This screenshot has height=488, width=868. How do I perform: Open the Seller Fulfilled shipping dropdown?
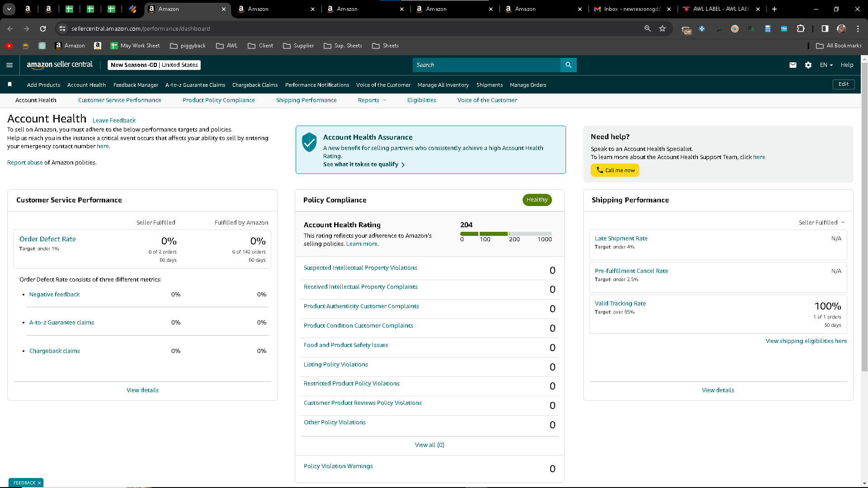coord(821,222)
